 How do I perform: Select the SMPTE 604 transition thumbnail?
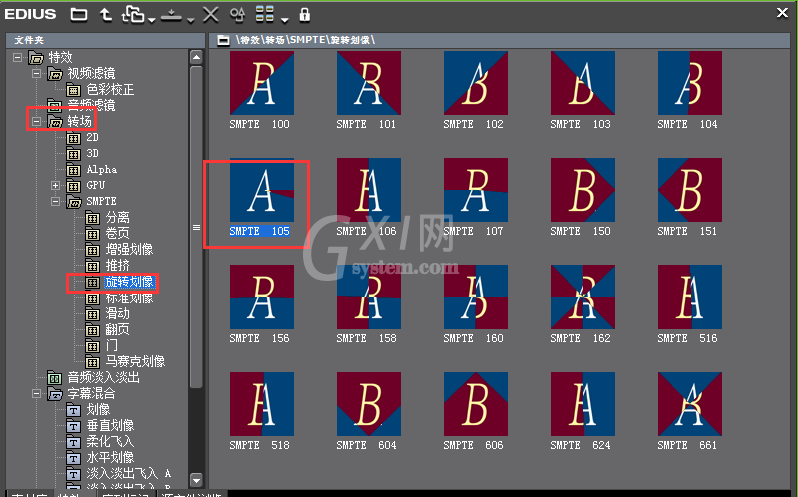tap(368, 404)
